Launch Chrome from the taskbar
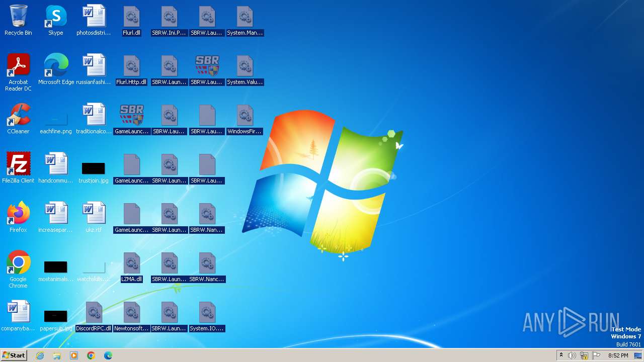Image resolution: width=644 pixels, height=362 pixels. coord(91,355)
